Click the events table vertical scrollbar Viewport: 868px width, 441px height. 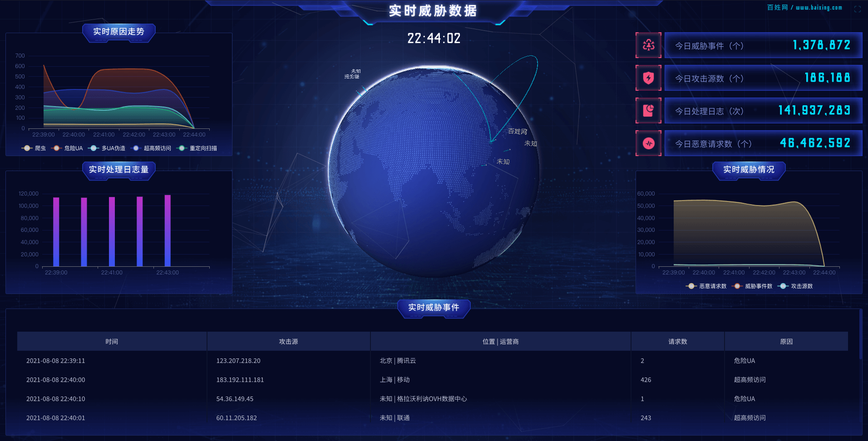pos(860,334)
